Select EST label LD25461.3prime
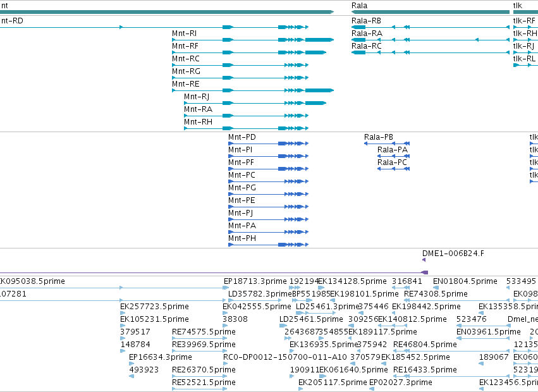 (x=327, y=307)
